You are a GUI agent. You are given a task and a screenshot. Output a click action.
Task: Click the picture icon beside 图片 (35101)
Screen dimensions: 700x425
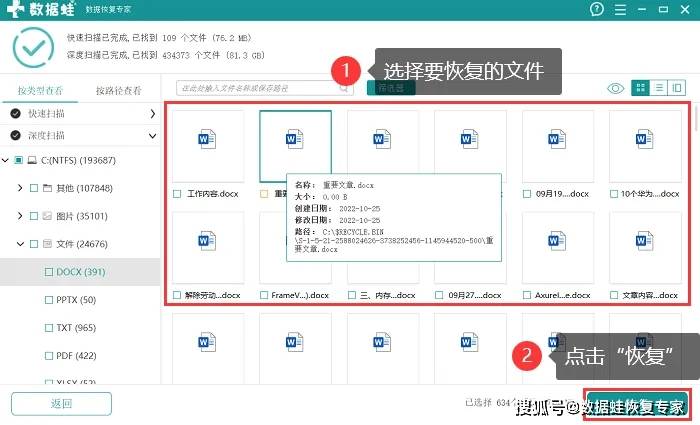coord(47,216)
